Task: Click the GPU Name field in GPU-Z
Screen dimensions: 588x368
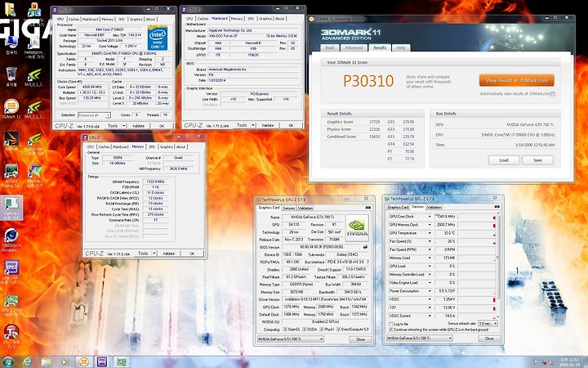Action: [x=313, y=217]
